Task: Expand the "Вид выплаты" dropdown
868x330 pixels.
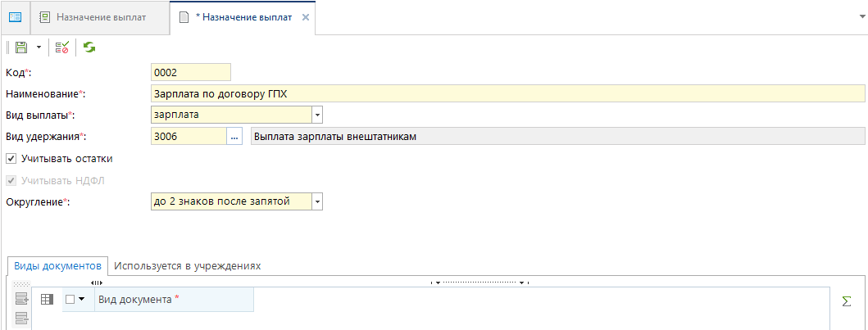Action: [317, 115]
